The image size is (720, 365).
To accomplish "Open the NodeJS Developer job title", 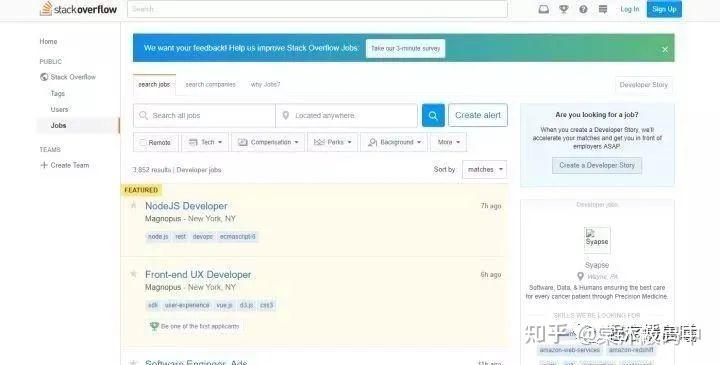I will pyautogui.click(x=186, y=206).
